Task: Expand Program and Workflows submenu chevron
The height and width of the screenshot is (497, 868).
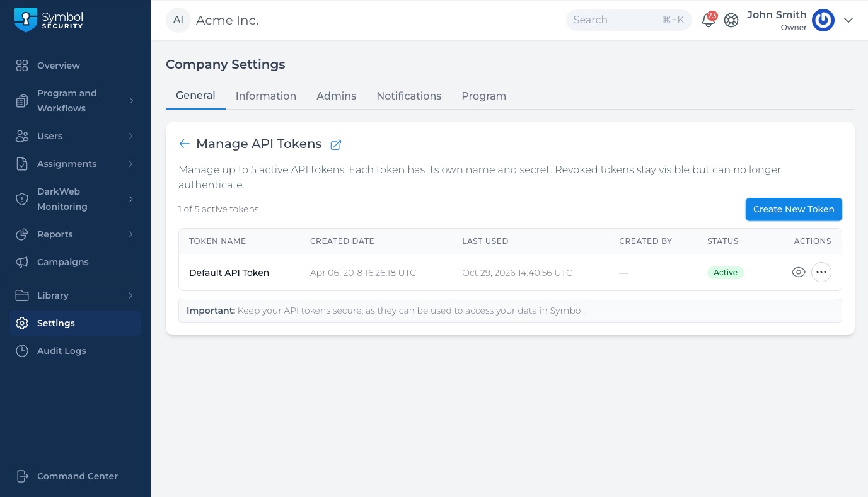Action: 131,101
